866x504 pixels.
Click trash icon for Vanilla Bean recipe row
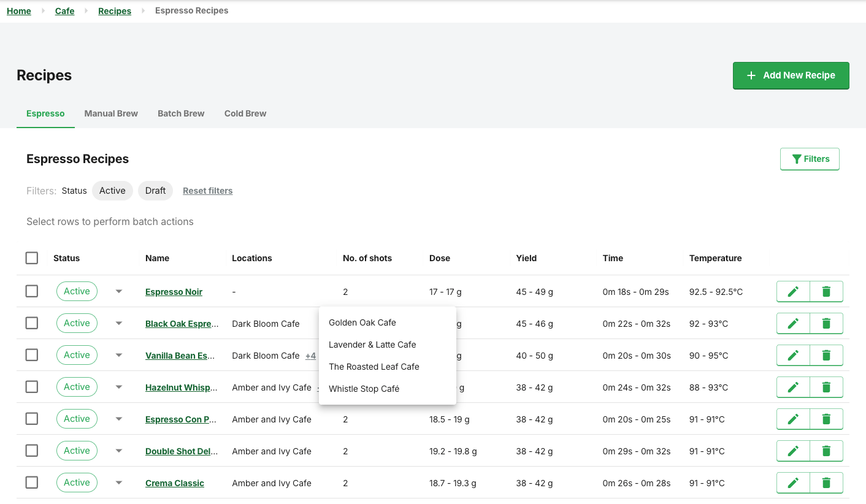(x=826, y=356)
